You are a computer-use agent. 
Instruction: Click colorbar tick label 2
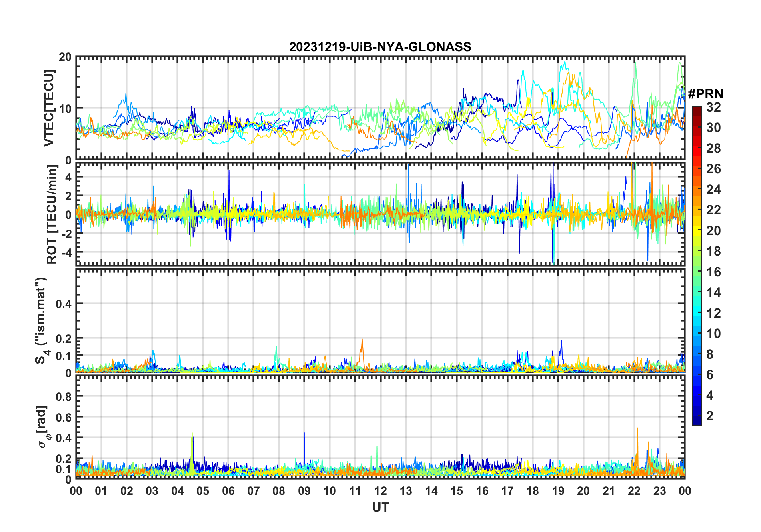coord(710,416)
